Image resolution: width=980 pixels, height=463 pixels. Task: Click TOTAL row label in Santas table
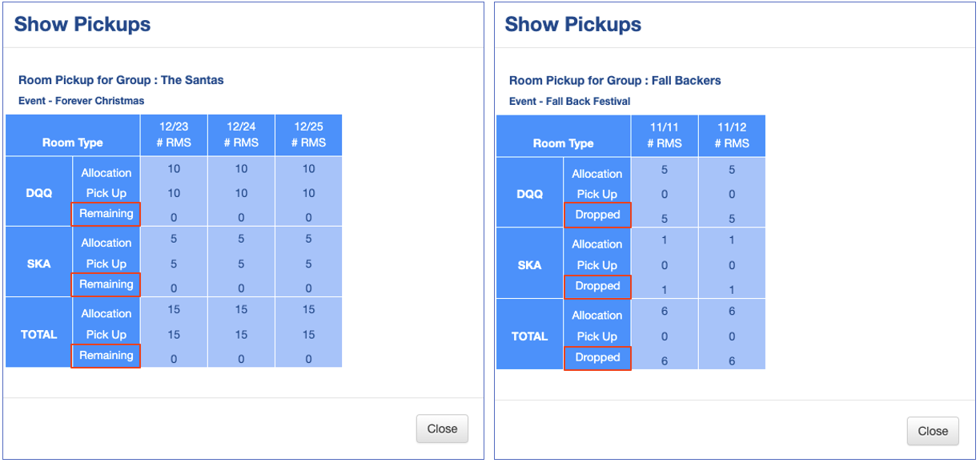point(38,334)
